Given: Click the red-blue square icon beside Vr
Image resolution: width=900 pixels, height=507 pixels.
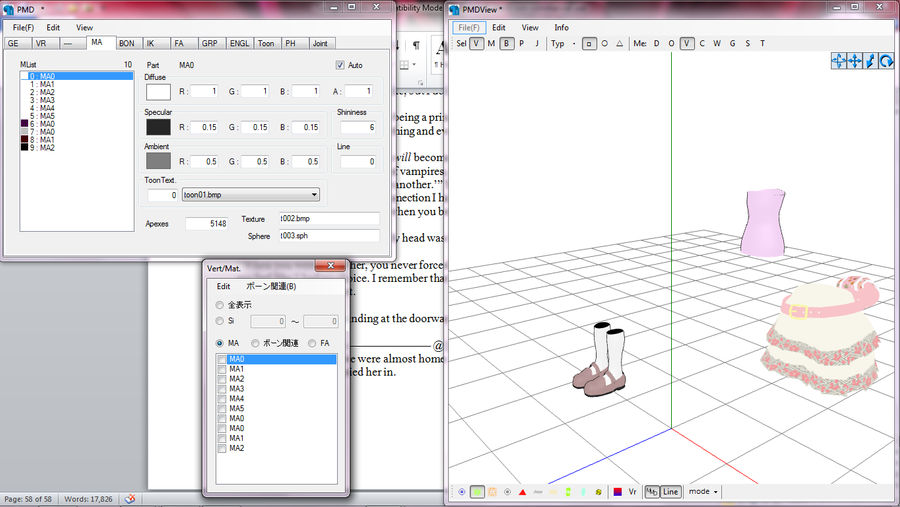Looking at the screenshot, I should (617, 492).
